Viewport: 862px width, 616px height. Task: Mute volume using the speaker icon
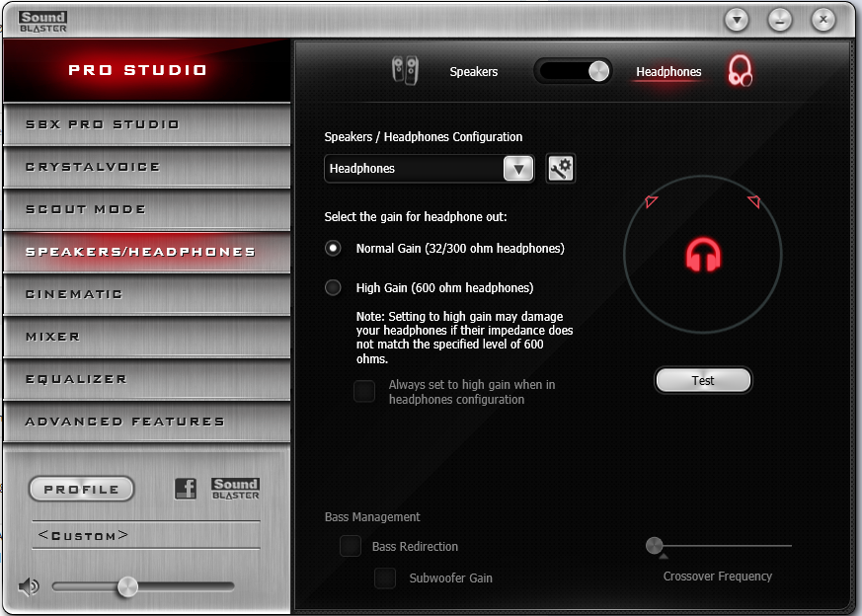[x=29, y=586]
